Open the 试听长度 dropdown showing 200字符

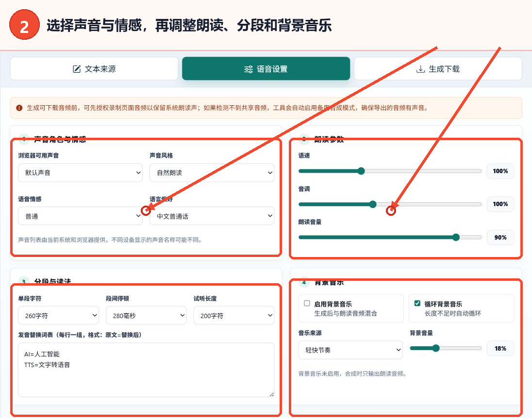pos(234,316)
